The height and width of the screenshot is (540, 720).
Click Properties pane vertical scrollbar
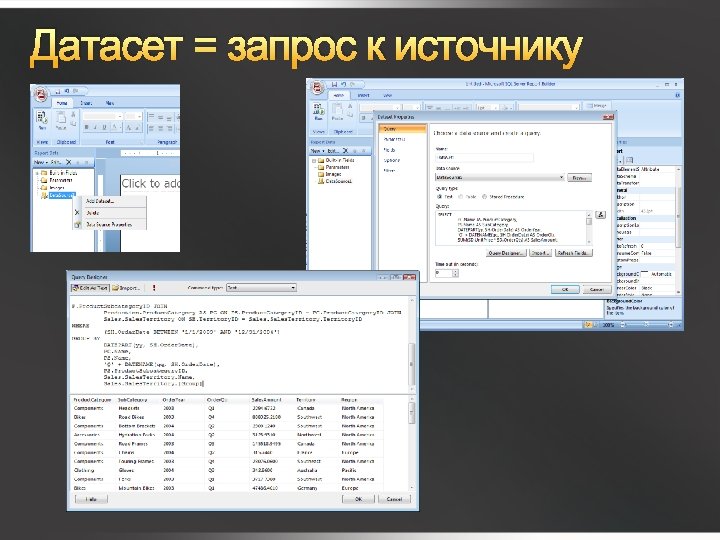point(678,230)
